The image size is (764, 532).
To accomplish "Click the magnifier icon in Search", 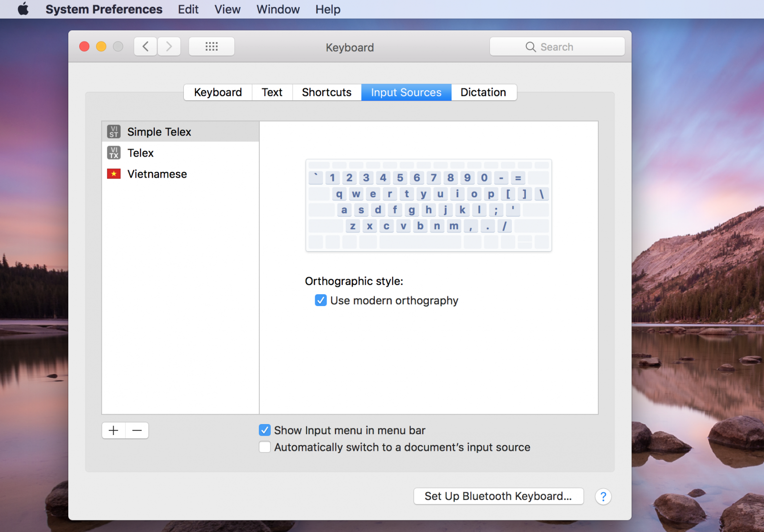I will (x=531, y=47).
